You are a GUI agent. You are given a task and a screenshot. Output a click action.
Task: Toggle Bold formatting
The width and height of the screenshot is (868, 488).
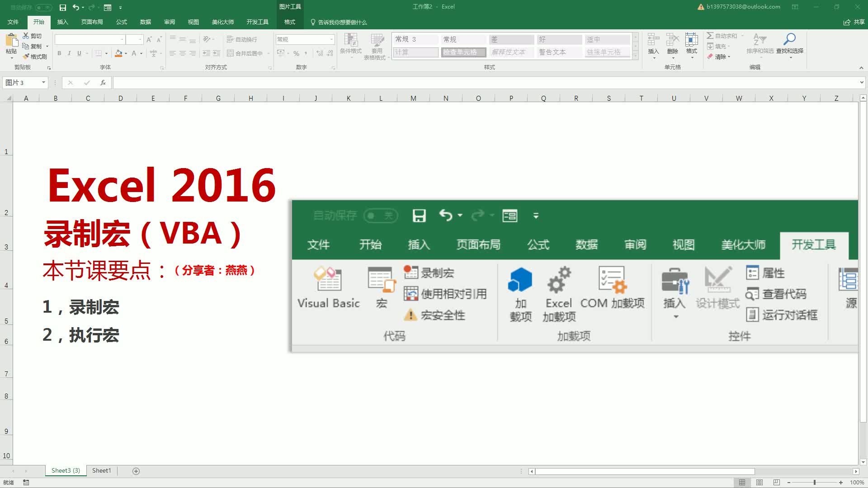(59, 53)
